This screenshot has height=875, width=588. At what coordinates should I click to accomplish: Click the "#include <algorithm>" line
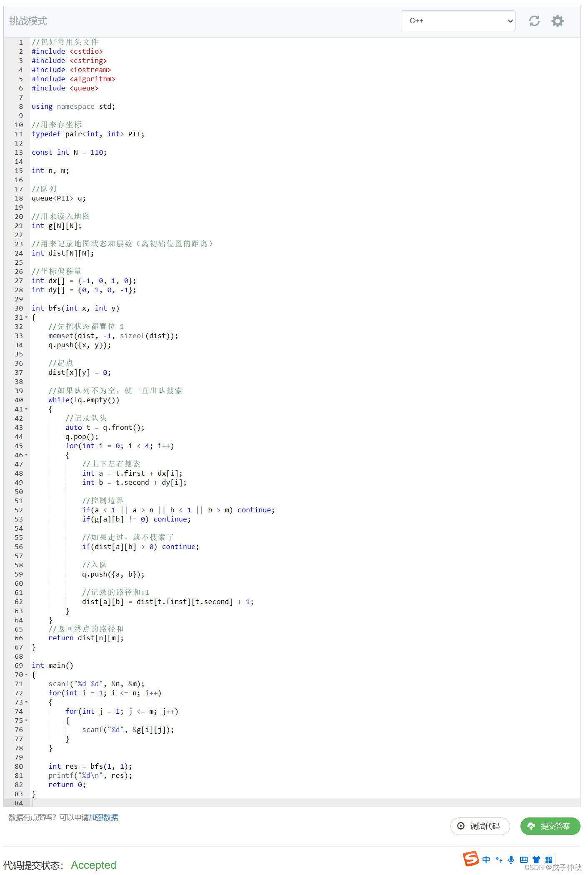[x=73, y=79]
